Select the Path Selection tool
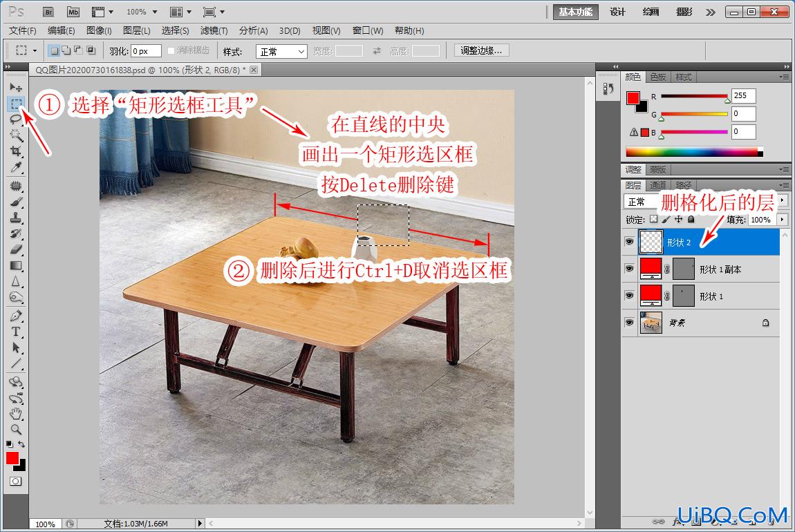This screenshot has height=532, width=795. 16,348
